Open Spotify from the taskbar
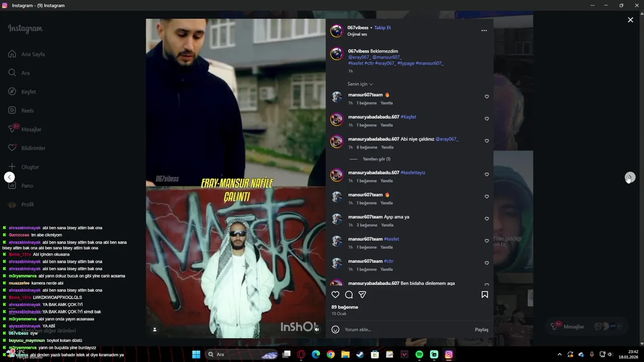The width and height of the screenshot is (644, 362). click(x=419, y=354)
